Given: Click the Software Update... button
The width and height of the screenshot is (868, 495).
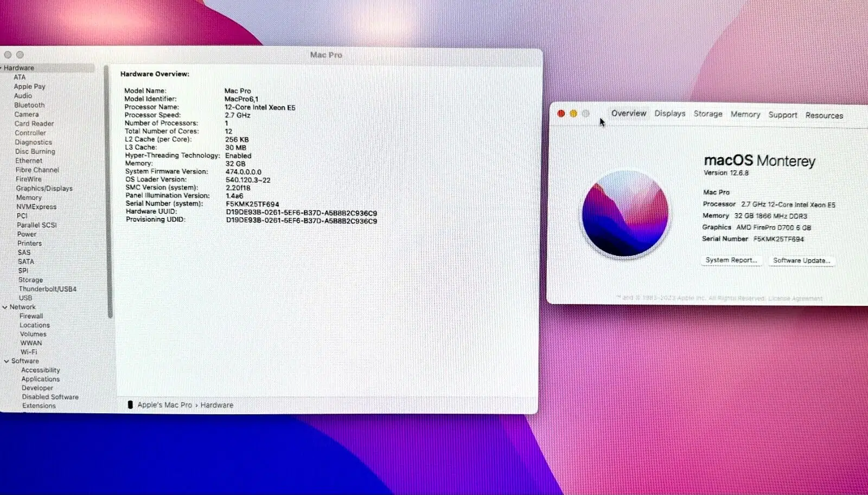Looking at the screenshot, I should 802,261.
